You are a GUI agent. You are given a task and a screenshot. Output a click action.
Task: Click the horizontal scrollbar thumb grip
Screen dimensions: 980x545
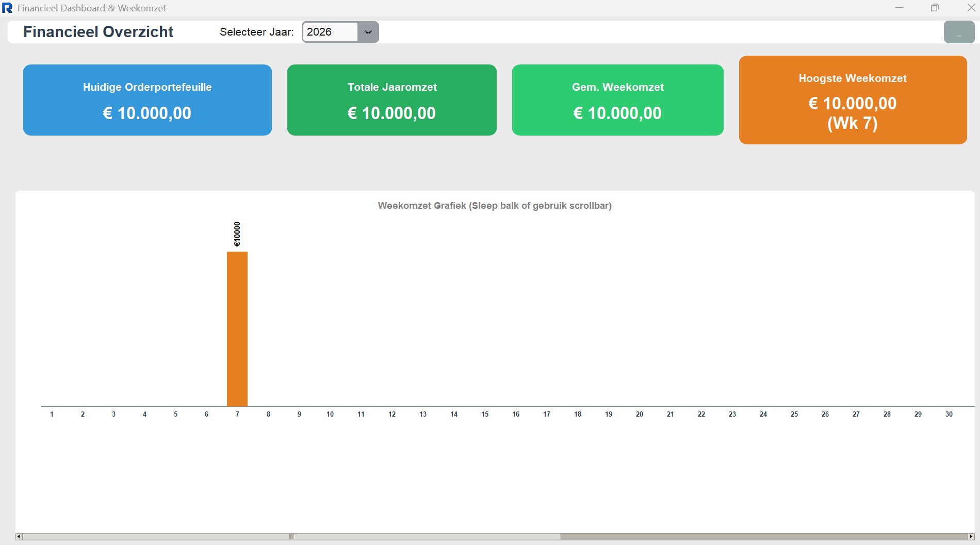[291, 537]
